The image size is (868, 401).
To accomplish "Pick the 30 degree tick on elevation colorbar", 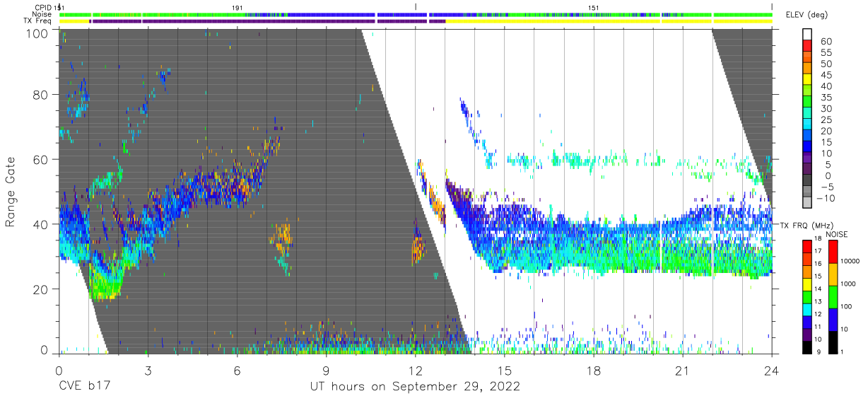I will 826,108.
